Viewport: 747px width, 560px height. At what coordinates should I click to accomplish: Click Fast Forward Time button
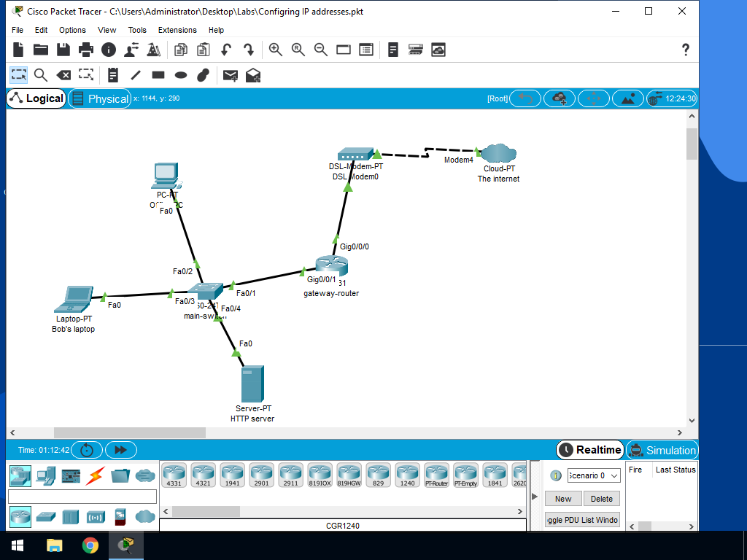pos(121,450)
